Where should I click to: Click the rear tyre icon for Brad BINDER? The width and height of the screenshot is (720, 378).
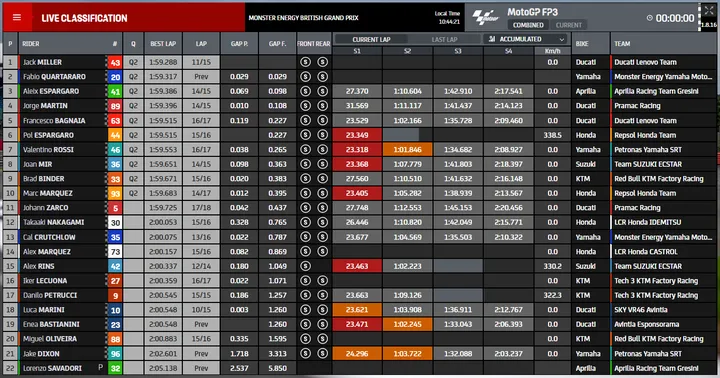coord(322,179)
